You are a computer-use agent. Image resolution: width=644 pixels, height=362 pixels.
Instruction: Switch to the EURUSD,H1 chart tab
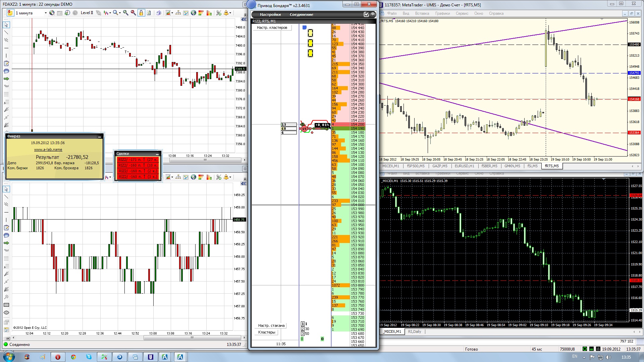(x=464, y=166)
